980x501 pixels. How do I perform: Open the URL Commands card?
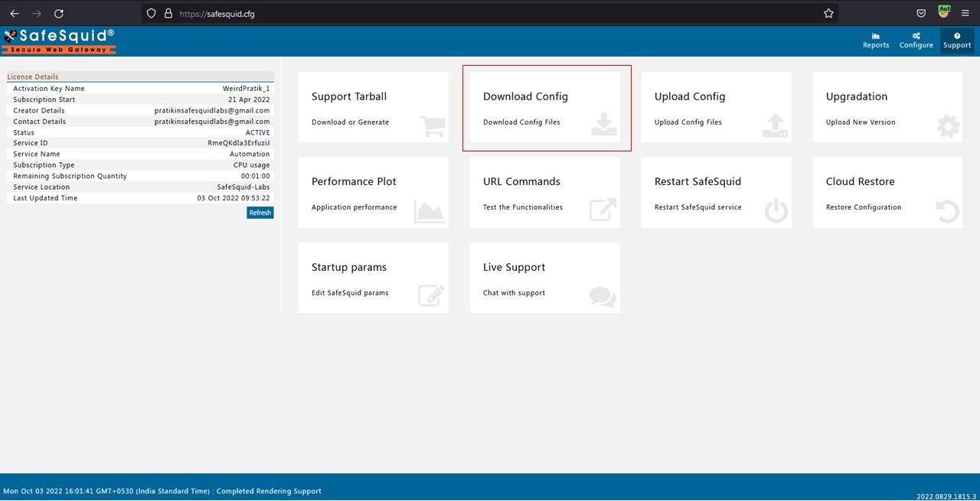pos(544,193)
